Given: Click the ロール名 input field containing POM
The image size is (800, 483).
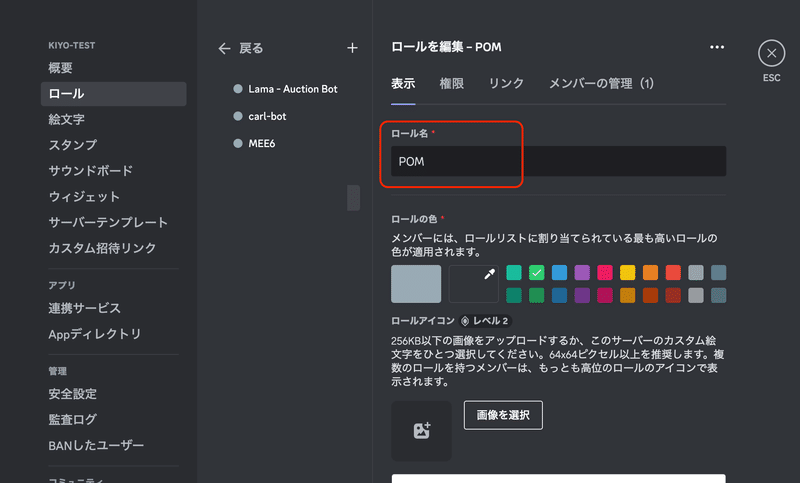Looking at the screenshot, I should [559, 161].
